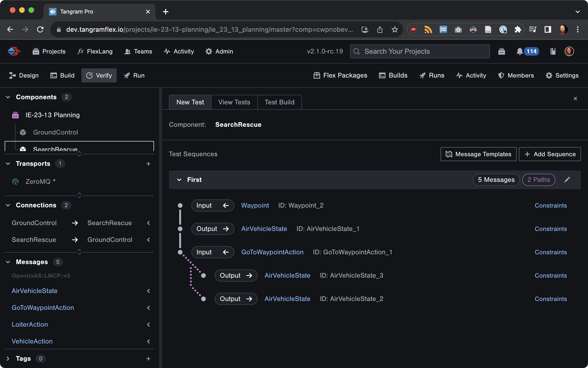588x368 pixels.
Task: Reload the page
Action: click(x=40, y=29)
